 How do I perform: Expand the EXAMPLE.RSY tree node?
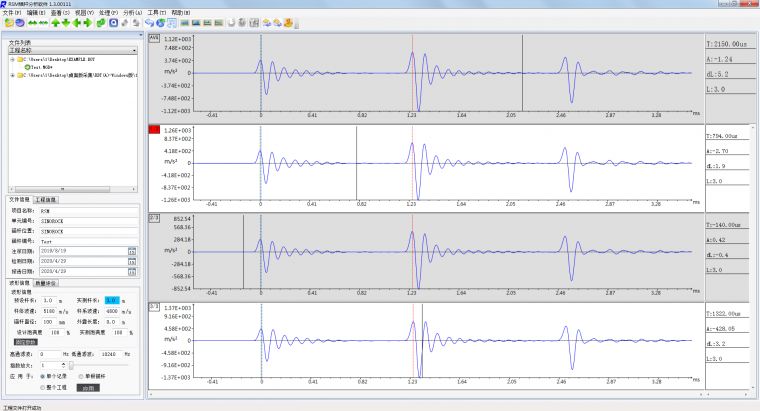point(12,59)
